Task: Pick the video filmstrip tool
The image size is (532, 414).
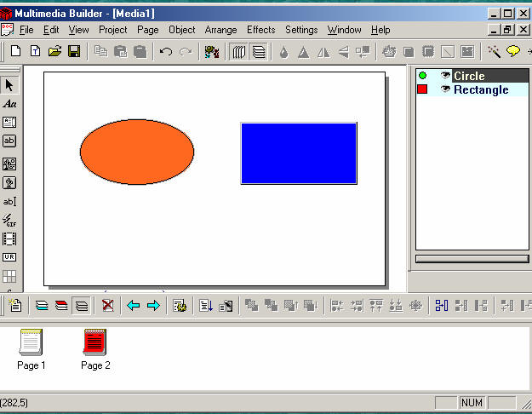Action: pyautogui.click(x=9, y=239)
